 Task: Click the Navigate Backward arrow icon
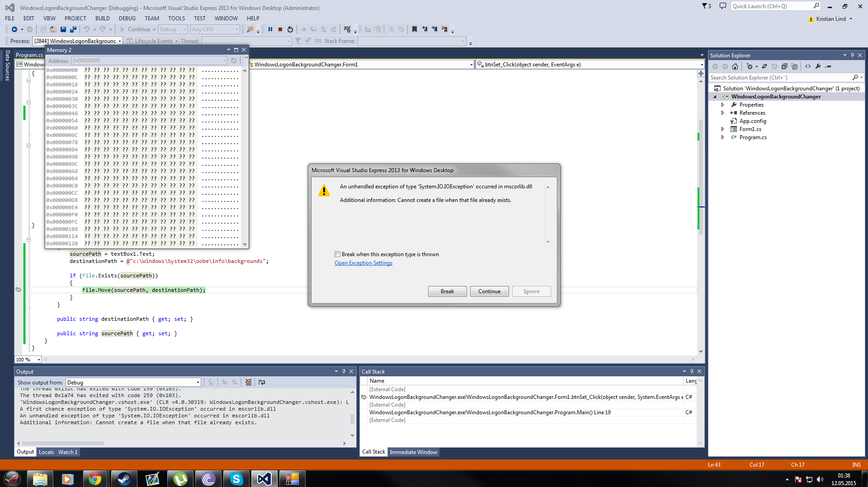click(x=14, y=29)
